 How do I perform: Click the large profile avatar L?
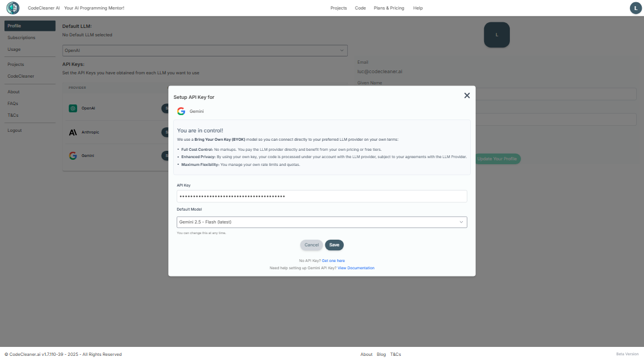click(x=496, y=35)
